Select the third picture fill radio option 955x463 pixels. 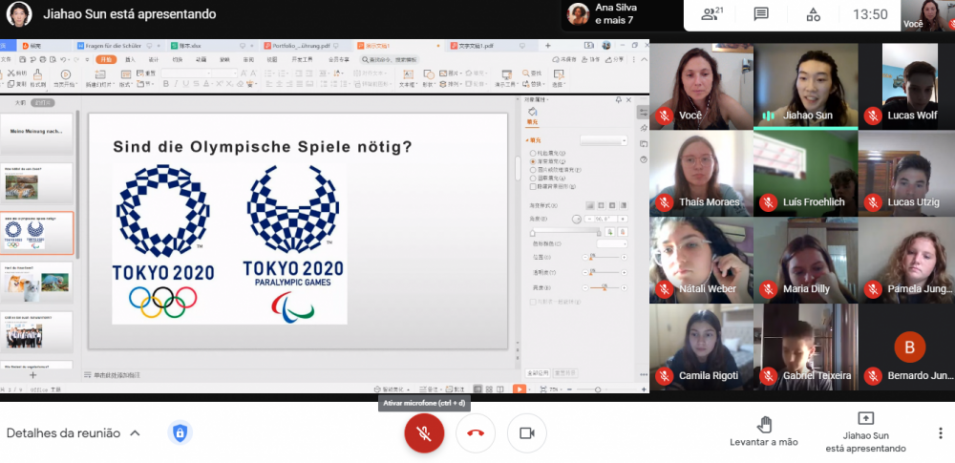pos(534,170)
